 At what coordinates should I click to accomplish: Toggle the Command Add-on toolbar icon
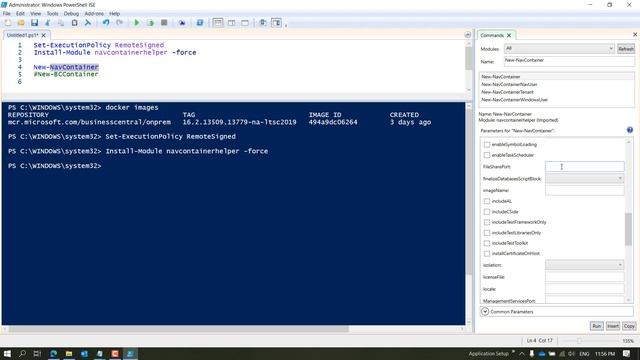pyautogui.click(x=276, y=23)
